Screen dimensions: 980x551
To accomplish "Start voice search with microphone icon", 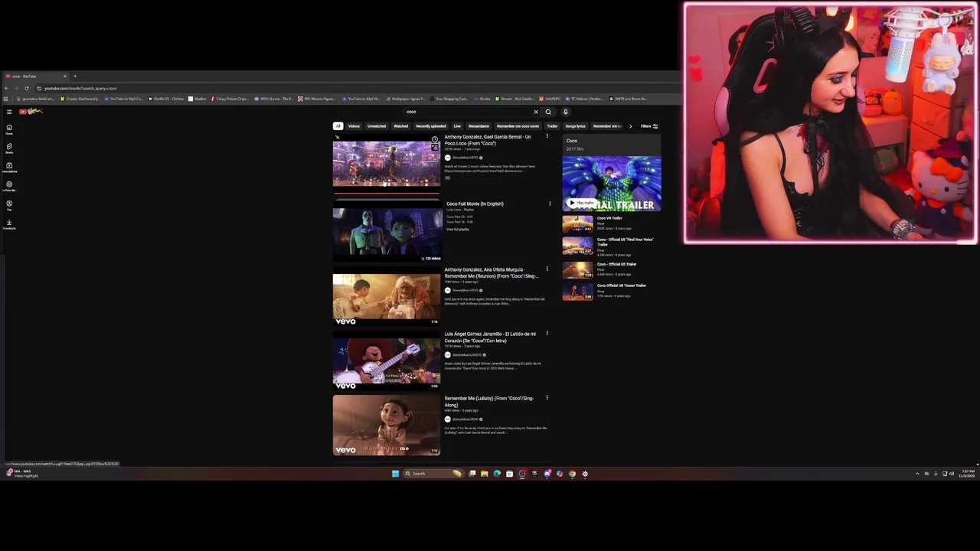I will coord(566,112).
